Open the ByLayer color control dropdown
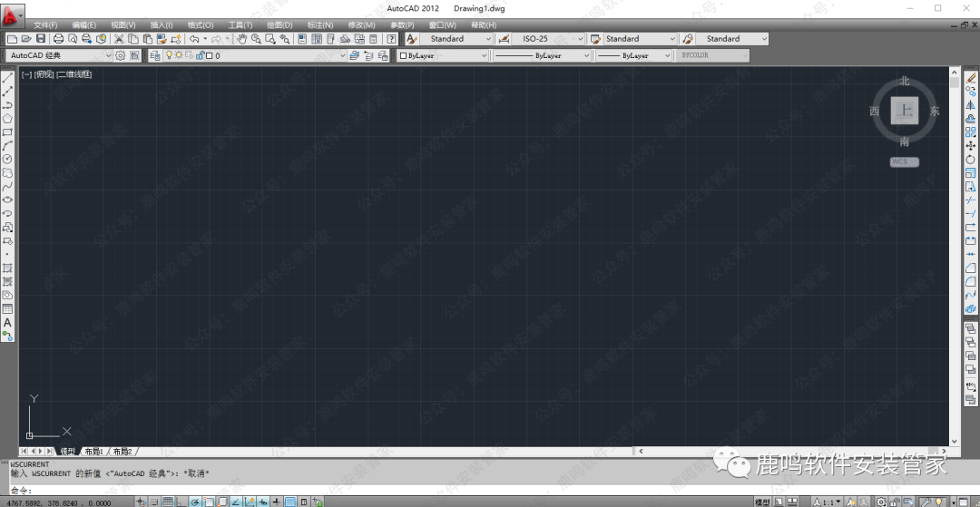This screenshot has width=980, height=507. [485, 55]
